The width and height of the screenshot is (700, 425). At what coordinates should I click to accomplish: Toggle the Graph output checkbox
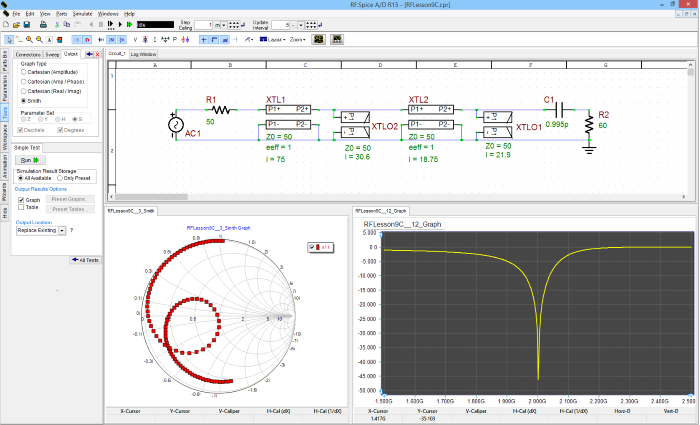21,200
